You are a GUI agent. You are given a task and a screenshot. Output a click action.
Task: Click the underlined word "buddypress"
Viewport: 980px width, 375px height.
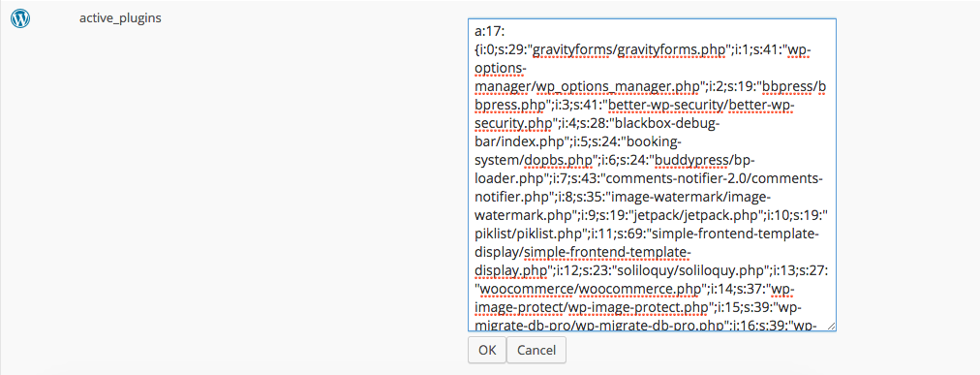691,159
